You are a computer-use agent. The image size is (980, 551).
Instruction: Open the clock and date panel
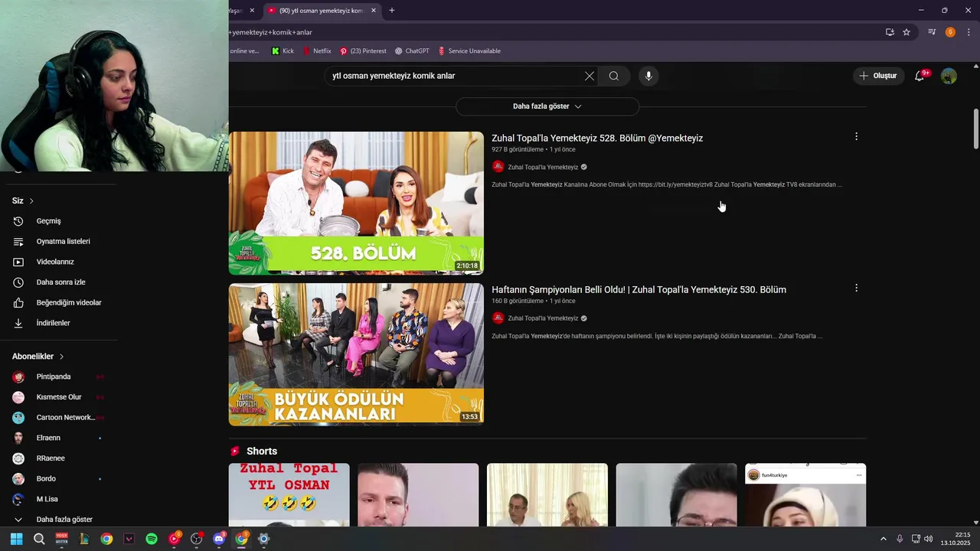(x=955, y=539)
